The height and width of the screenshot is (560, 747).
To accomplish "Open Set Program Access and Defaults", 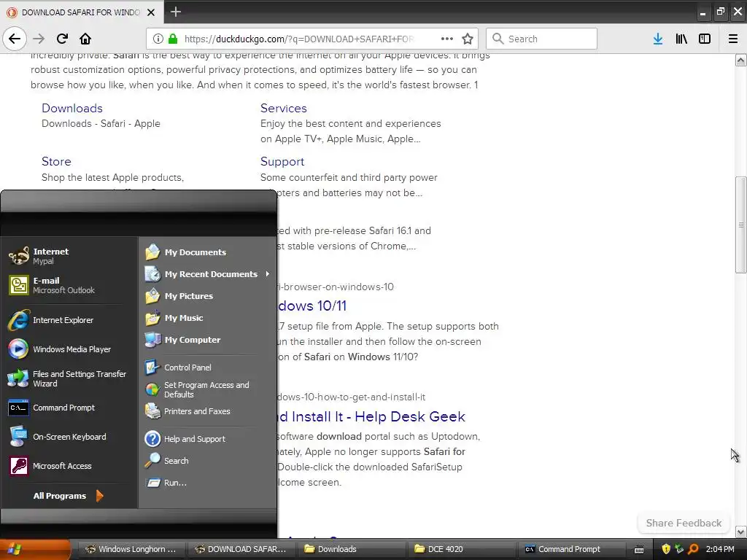I will 206,389.
